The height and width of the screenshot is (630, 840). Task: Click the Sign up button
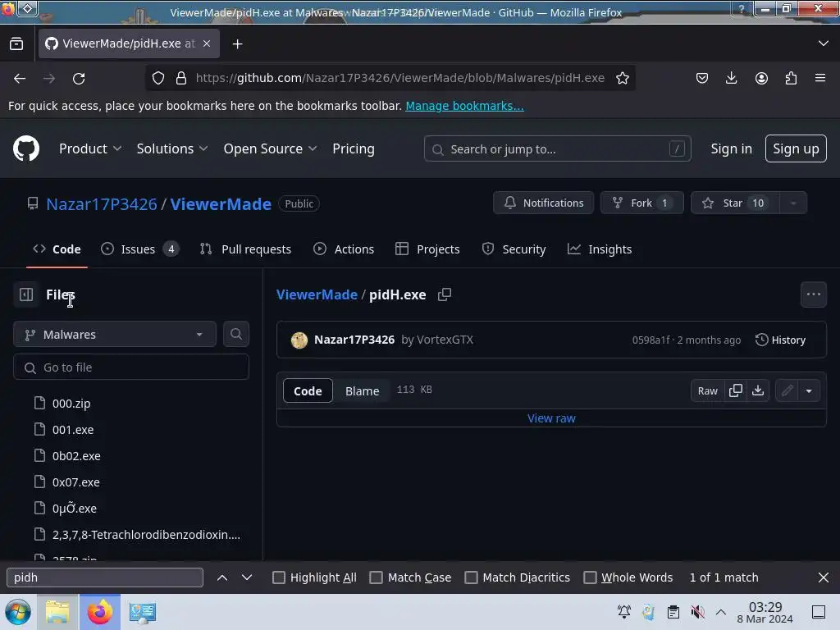tap(796, 148)
